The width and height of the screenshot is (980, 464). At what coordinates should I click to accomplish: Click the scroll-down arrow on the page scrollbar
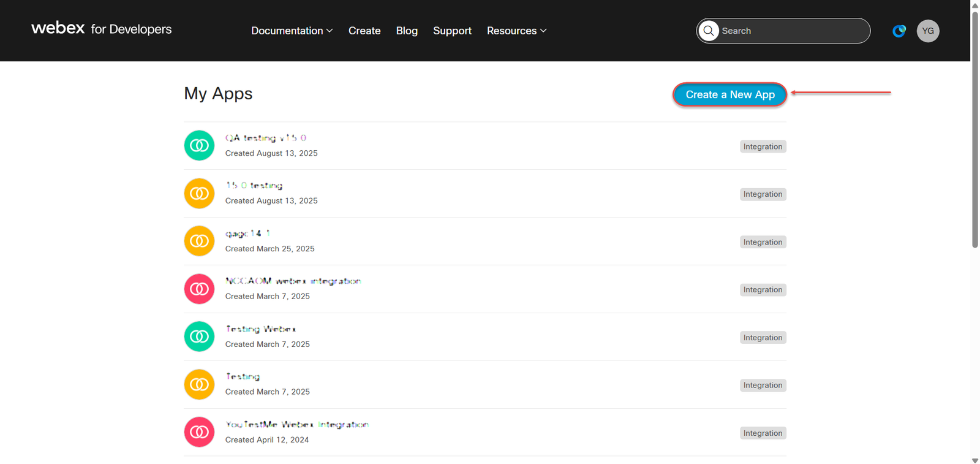975,460
